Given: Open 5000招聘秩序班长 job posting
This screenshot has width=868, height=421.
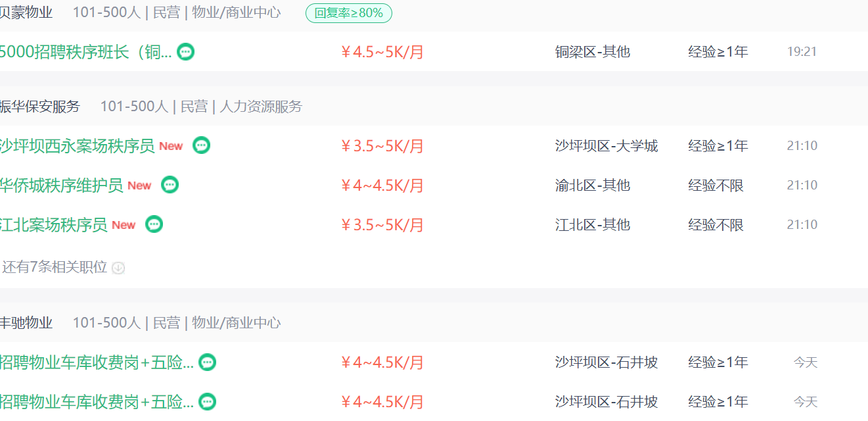Looking at the screenshot, I should [x=85, y=52].
